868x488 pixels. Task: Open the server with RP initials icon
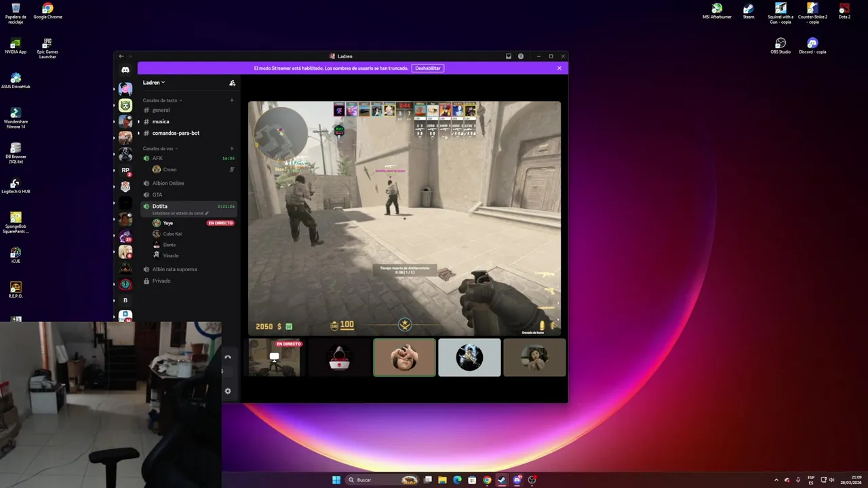tap(125, 170)
